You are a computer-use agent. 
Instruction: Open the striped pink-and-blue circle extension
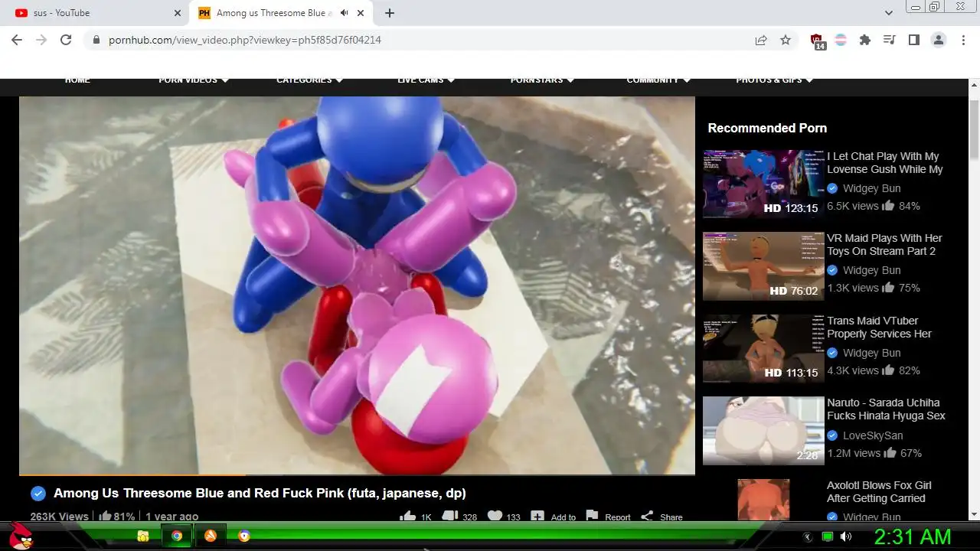click(x=841, y=40)
